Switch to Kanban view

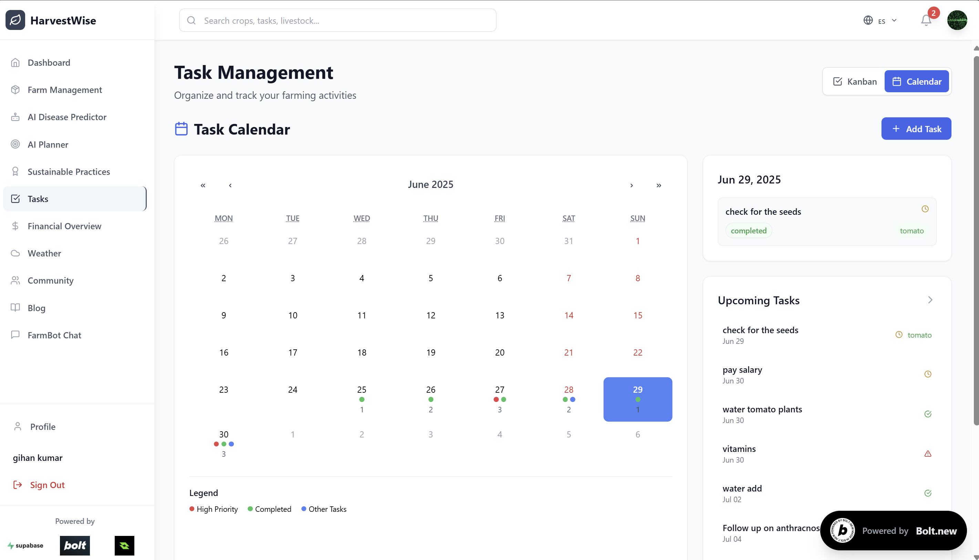(x=855, y=82)
